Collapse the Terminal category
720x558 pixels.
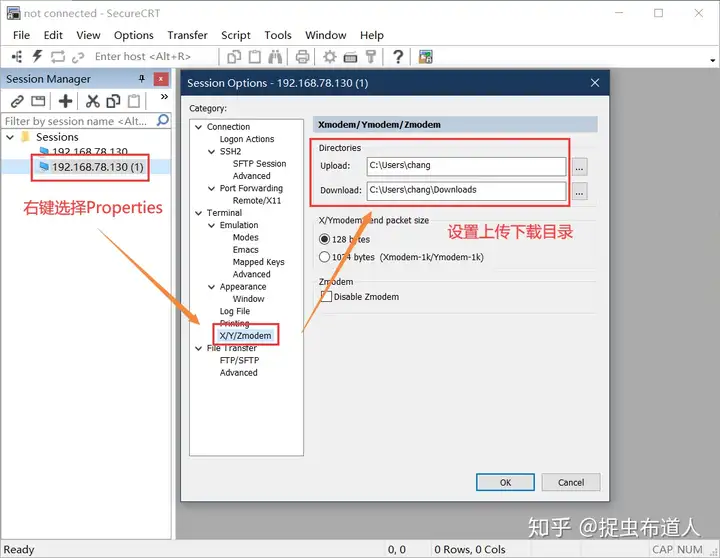(x=198, y=213)
